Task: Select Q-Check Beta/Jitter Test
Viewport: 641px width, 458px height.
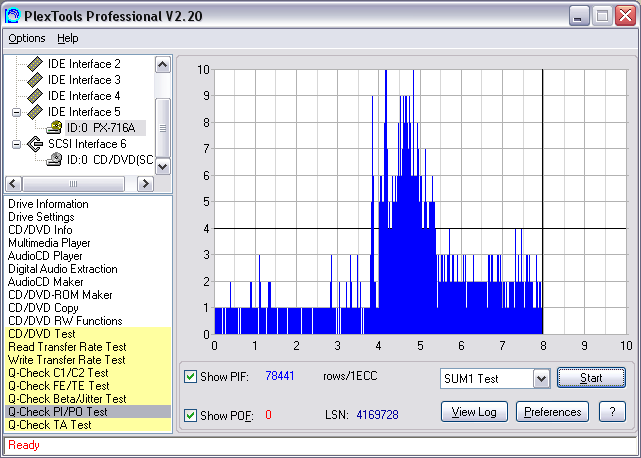Action: pyautogui.click(x=88, y=399)
